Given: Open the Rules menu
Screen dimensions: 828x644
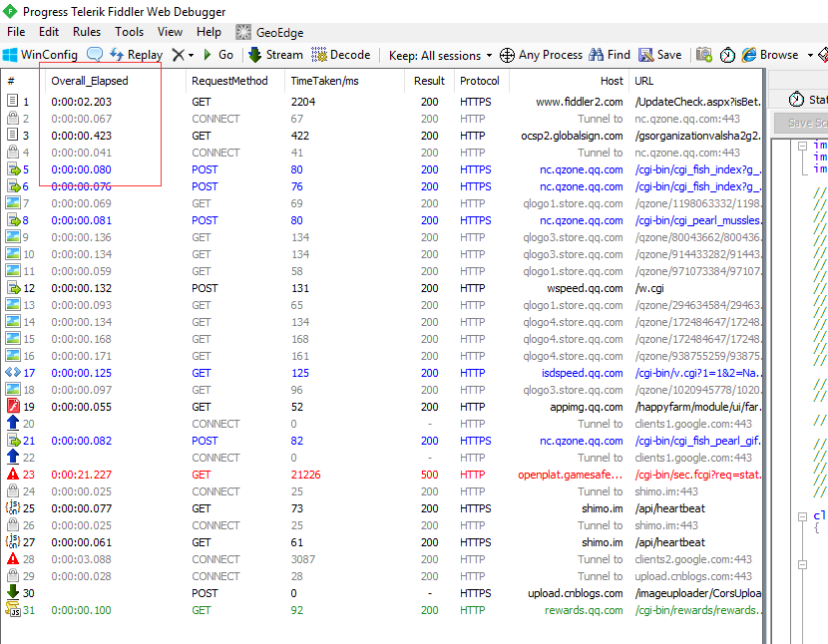Looking at the screenshot, I should (x=87, y=32).
